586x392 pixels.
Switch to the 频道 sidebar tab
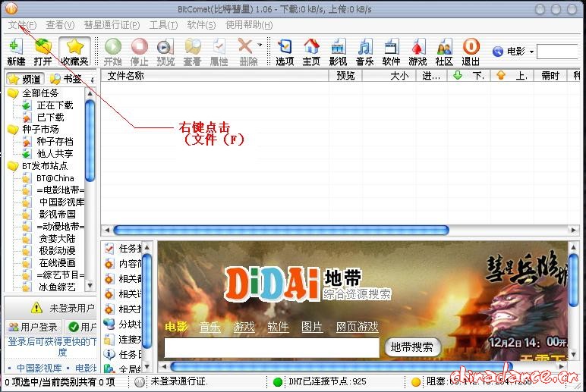point(25,79)
